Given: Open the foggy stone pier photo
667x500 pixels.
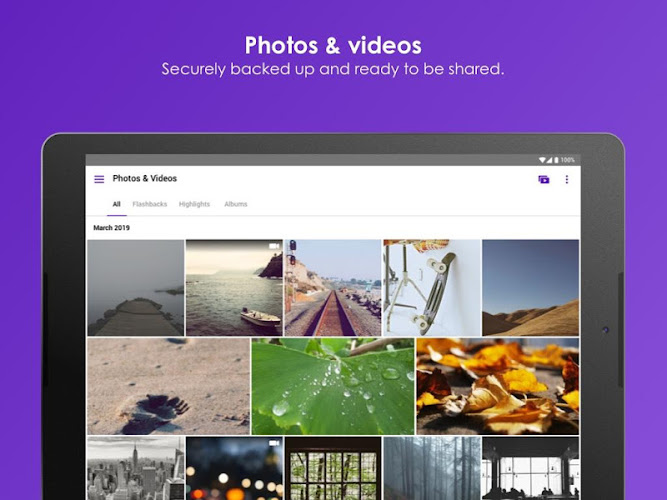Looking at the screenshot, I should [x=136, y=288].
